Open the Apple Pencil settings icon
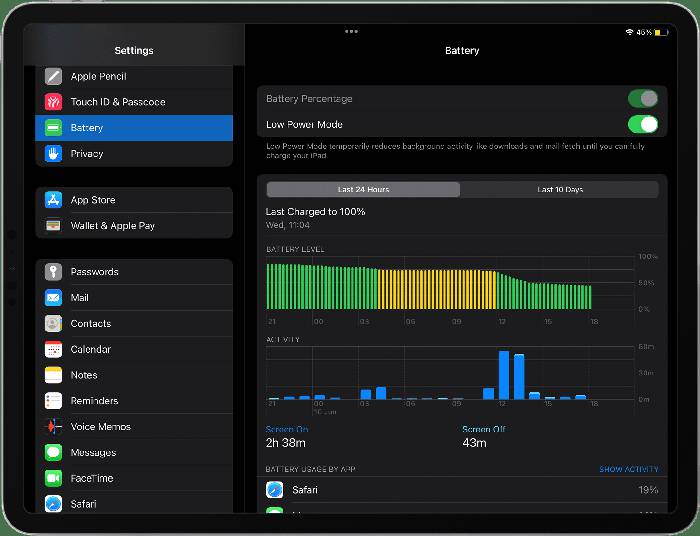This screenshot has width=700, height=536. (x=53, y=76)
